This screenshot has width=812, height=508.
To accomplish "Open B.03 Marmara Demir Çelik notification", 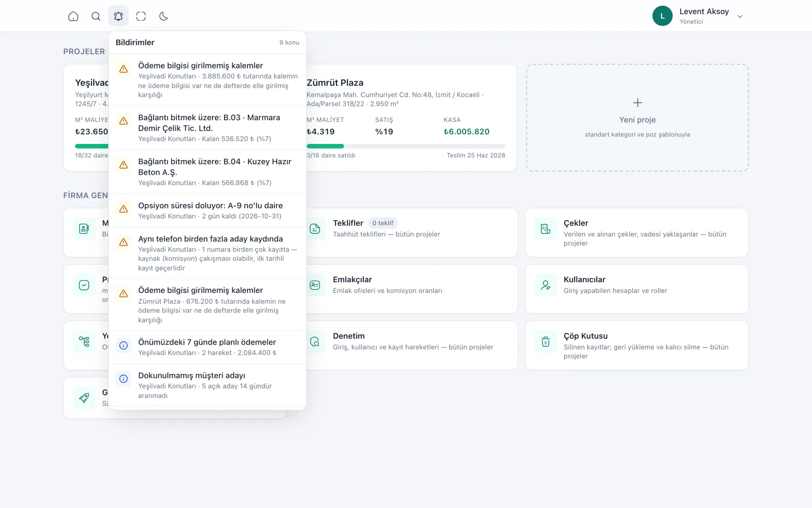I will (x=207, y=128).
